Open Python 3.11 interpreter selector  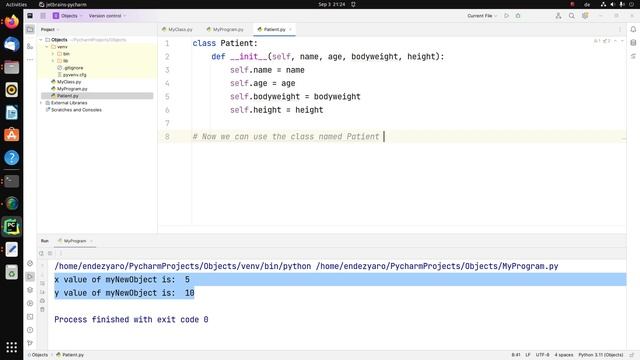pyautogui.click(x=600, y=355)
